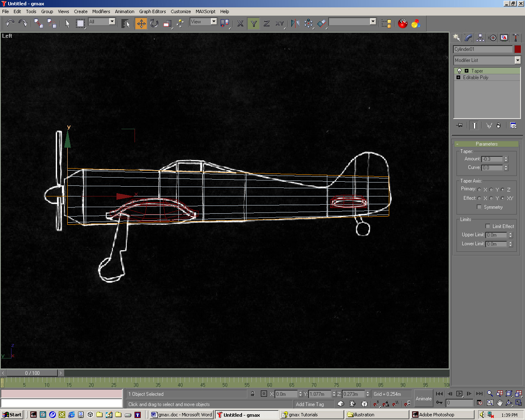Open the Mirror Selected Objects tool
The height and width of the screenshot is (420, 525).
(295, 23)
